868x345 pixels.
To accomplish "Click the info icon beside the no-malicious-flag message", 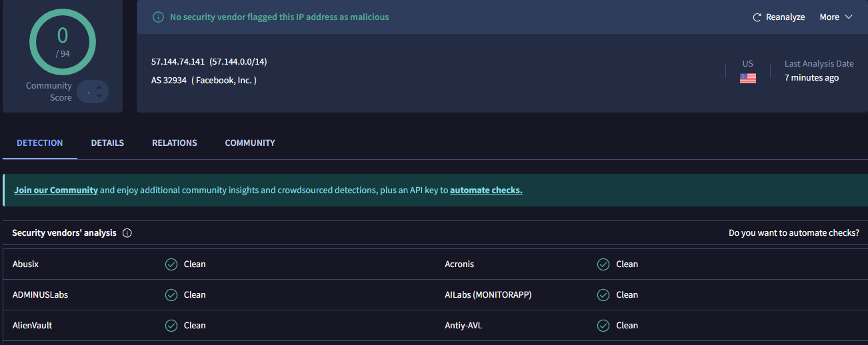I will [158, 17].
